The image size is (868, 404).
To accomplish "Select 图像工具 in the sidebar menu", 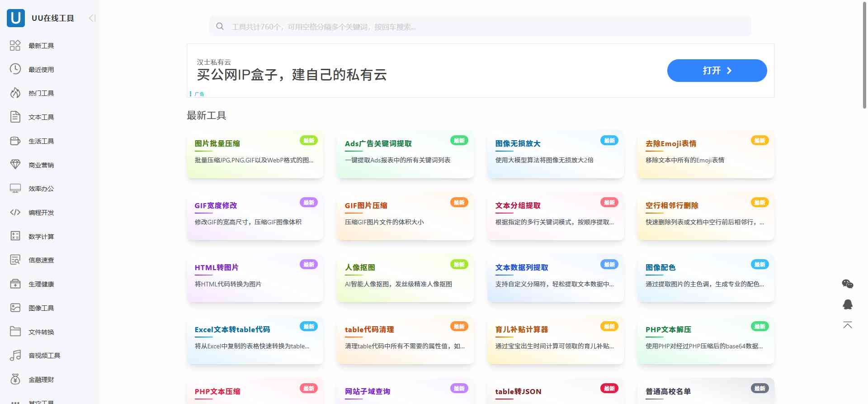I will pos(41,308).
